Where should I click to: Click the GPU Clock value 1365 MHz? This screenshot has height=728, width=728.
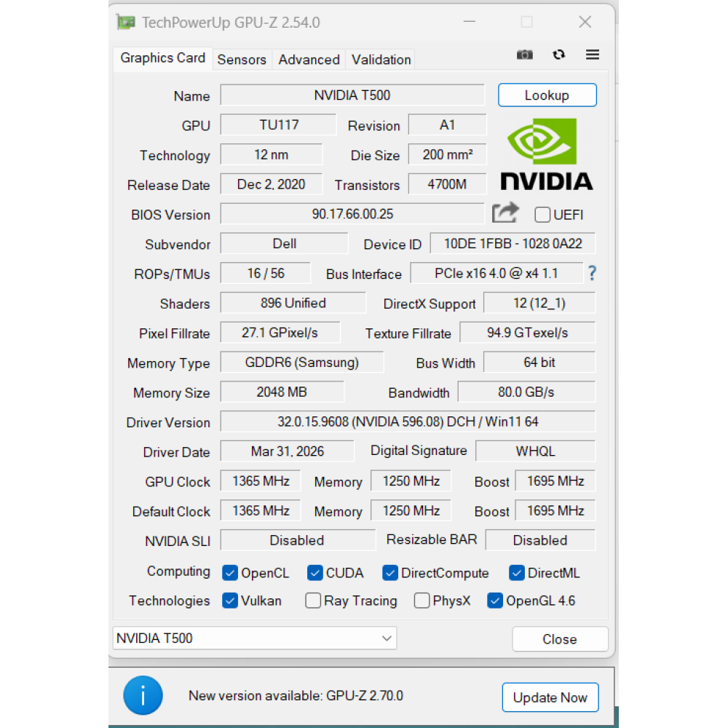click(261, 481)
